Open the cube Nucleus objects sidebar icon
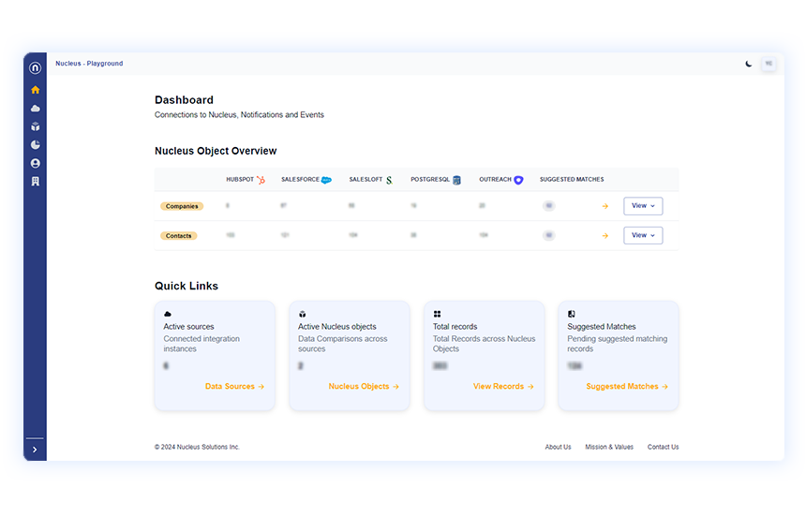Screen dimensions: 806x532 [x=35, y=126]
